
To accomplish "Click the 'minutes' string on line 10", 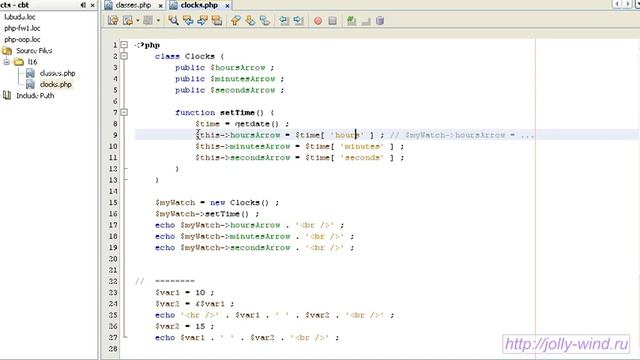I will click(362, 146).
